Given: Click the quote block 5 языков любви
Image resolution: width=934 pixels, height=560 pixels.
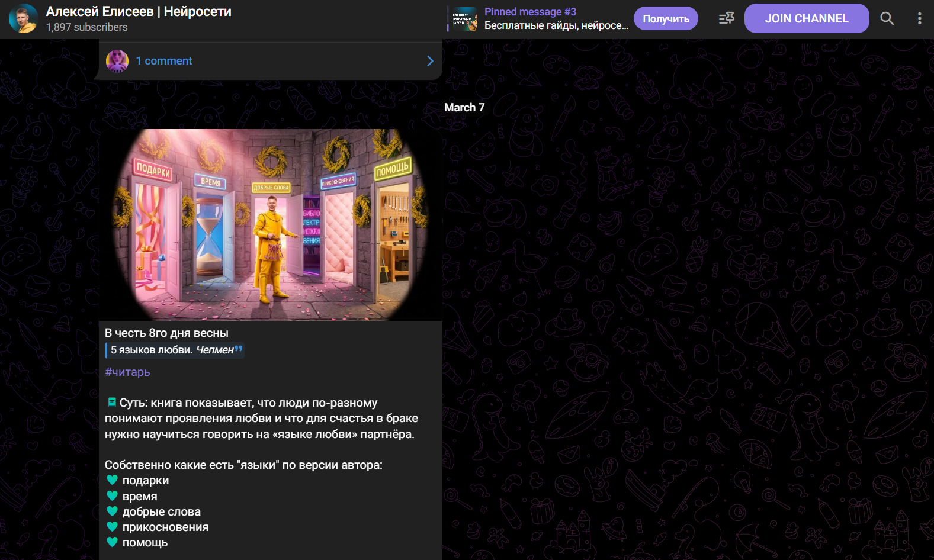Looking at the screenshot, I should click(x=175, y=350).
